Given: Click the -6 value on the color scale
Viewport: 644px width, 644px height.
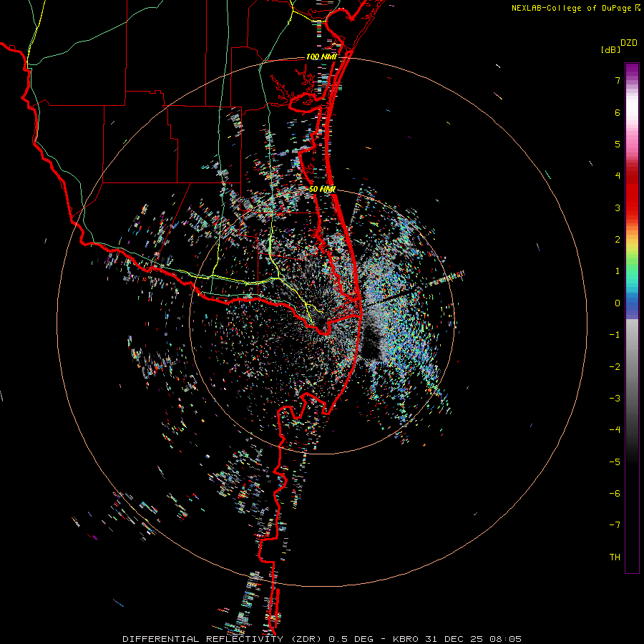Looking at the screenshot, I should [x=615, y=494].
